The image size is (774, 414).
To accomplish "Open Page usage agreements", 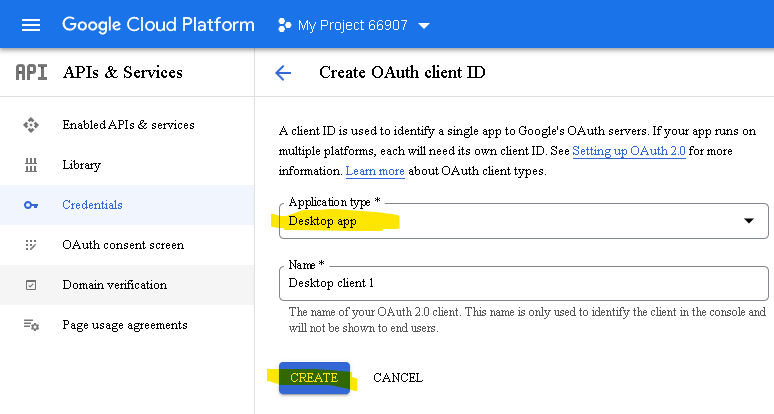I will coord(125,325).
